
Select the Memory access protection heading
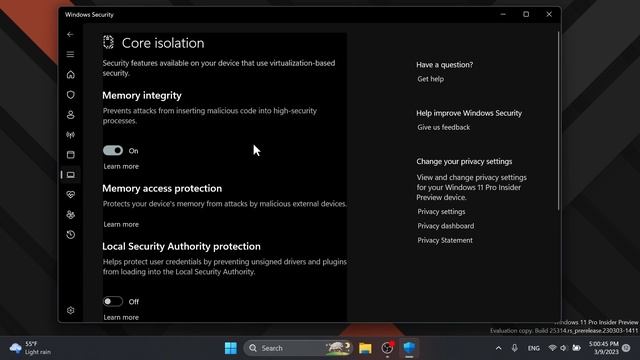[x=162, y=189]
